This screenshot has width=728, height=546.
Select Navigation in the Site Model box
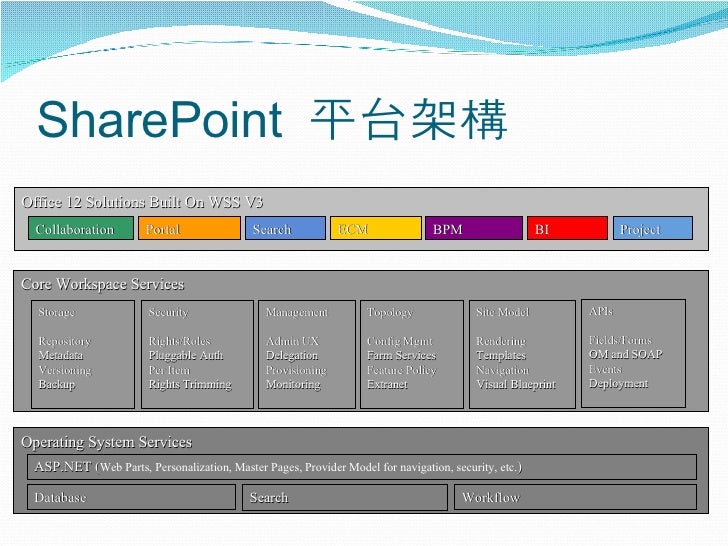[502, 370]
